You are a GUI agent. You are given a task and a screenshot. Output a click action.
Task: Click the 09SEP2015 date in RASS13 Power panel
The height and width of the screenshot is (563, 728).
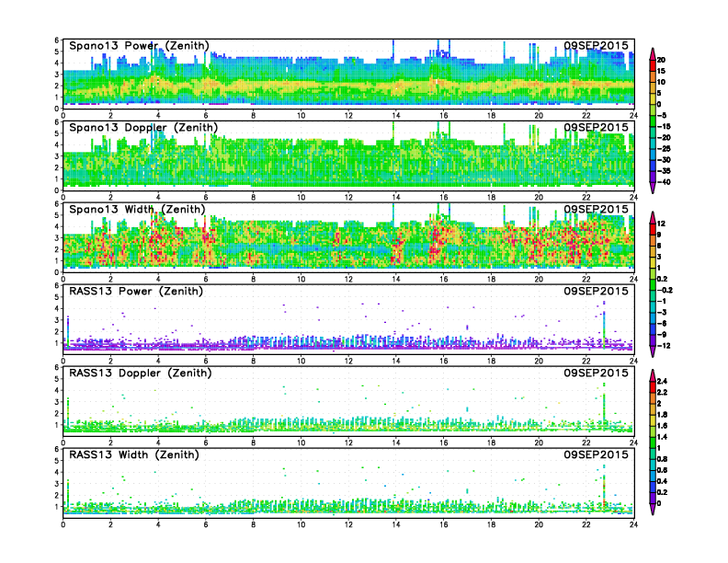597,291
